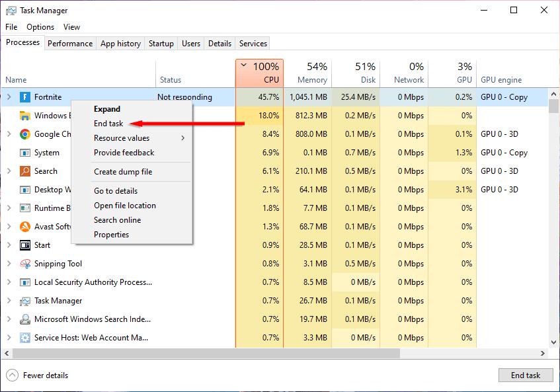This screenshot has width=560, height=392.
Task: Click the Snipping Tool icon
Action: [25, 264]
